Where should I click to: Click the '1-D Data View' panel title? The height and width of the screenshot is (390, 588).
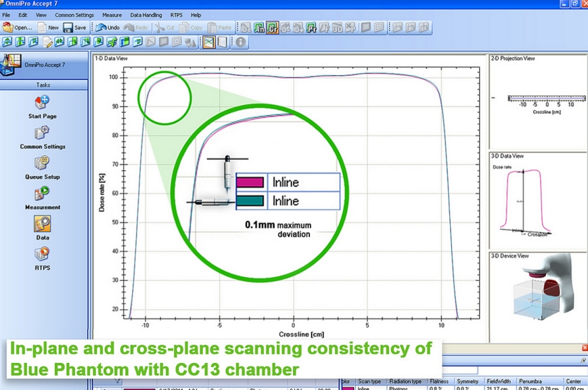tap(111, 58)
